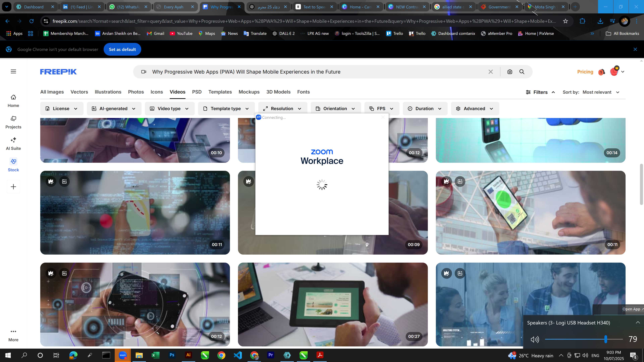Expand the Video type filter

pos(170,109)
